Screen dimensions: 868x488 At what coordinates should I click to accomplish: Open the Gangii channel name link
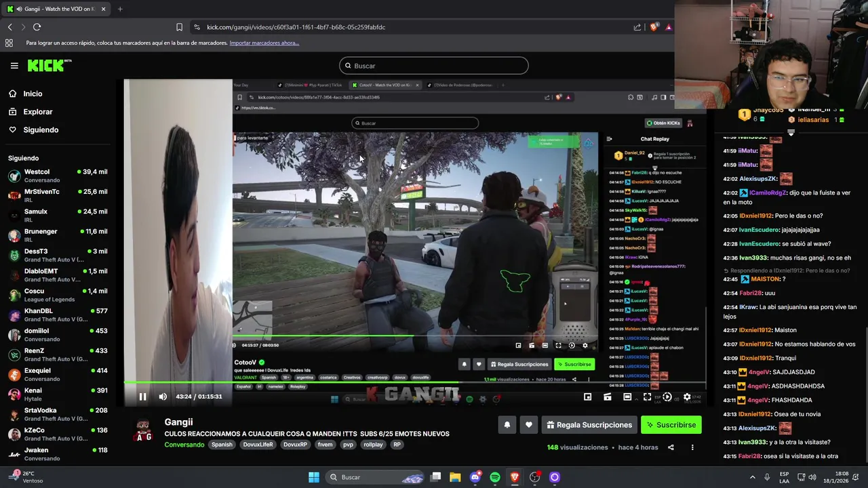[x=178, y=422]
